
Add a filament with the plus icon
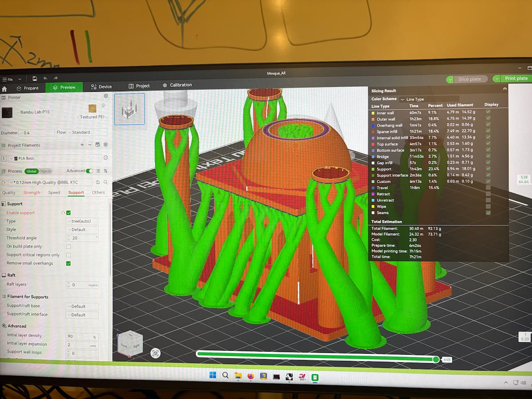82,145
